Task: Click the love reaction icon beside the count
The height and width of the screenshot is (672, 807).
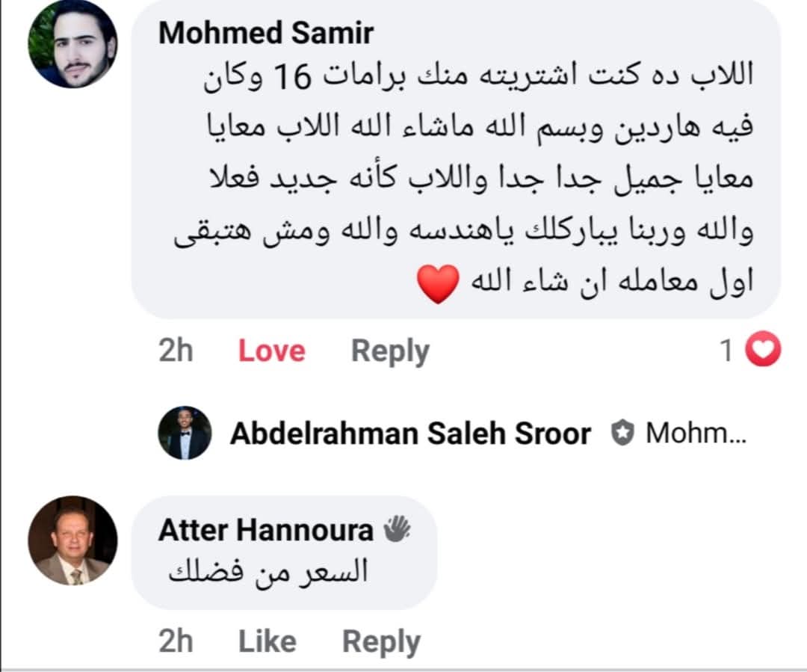Action: [763, 351]
